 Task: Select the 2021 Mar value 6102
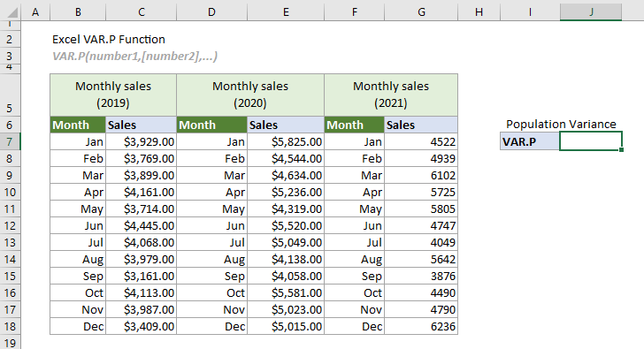421,176
